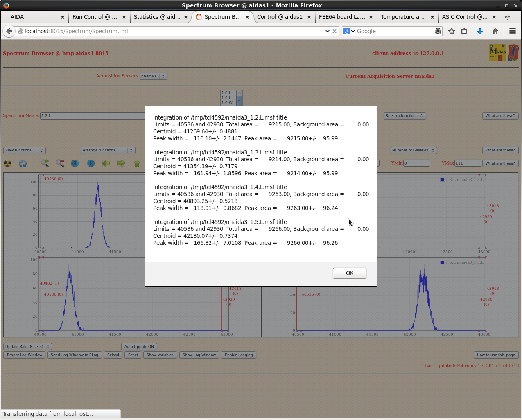Open the View functions dropdown
This screenshot has width=522, height=420.
tap(25, 150)
